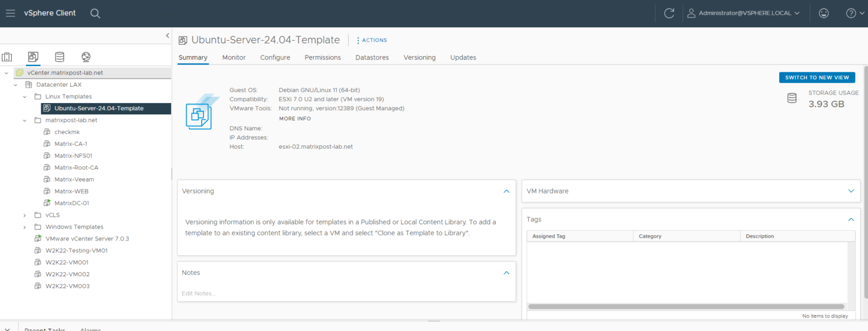This screenshot has height=331, width=868.
Task: Switch to the Datastores tab
Action: (372, 57)
